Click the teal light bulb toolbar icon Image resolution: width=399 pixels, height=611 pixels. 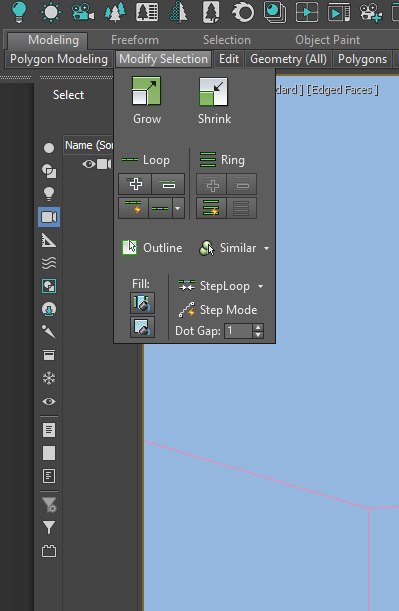click(x=19, y=12)
